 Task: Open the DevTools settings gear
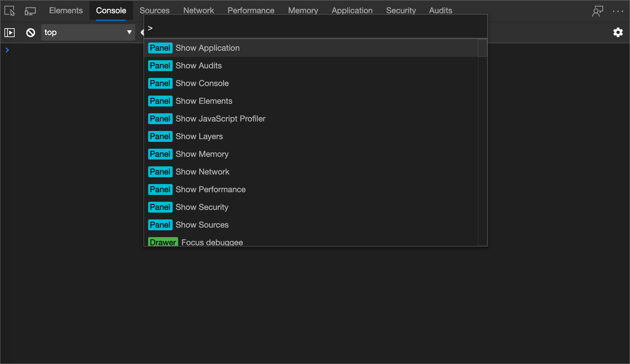coord(618,32)
